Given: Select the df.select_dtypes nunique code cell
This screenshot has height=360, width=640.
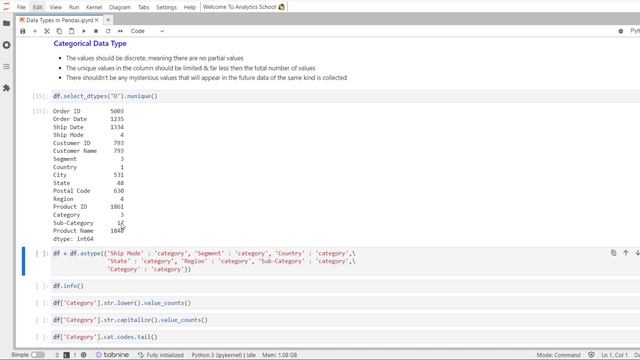Looking at the screenshot, I should tap(345, 96).
